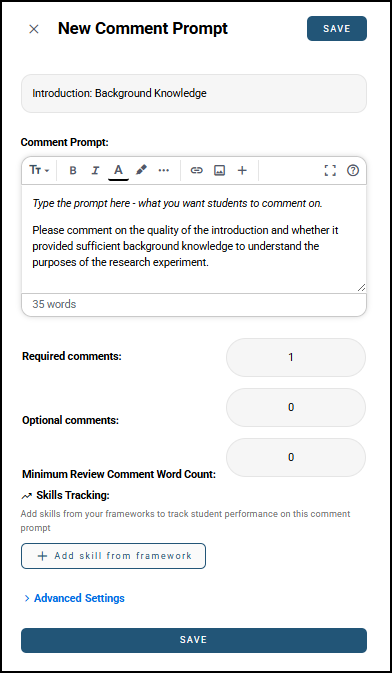Select the highlighter tool
This screenshot has width=392, height=673.
click(x=141, y=170)
